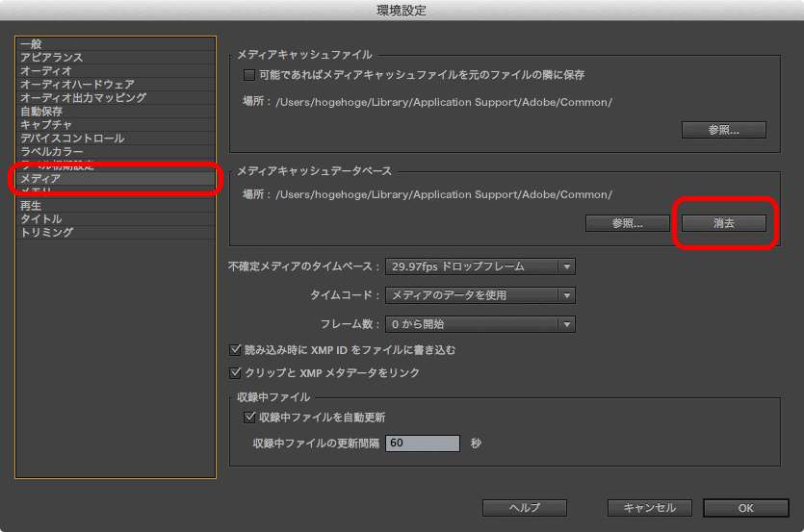Switch to the 再生 preferences category
This screenshot has height=532, width=804.
pyautogui.click(x=31, y=206)
